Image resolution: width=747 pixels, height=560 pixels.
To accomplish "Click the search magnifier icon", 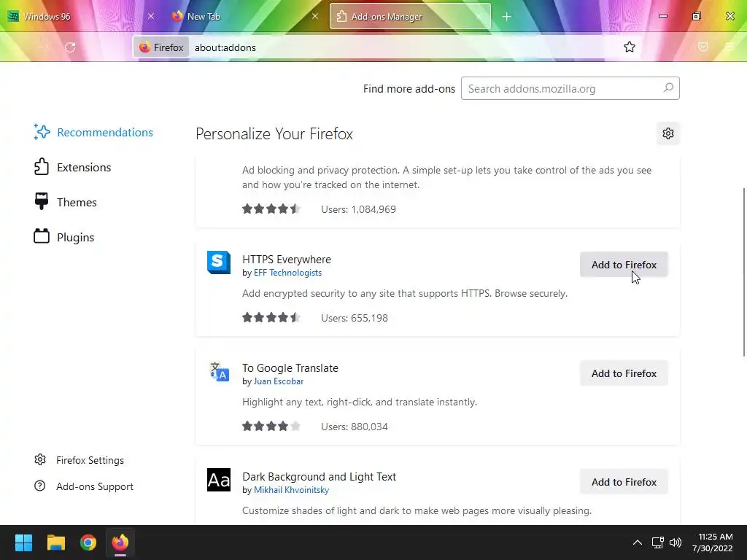I will (668, 88).
